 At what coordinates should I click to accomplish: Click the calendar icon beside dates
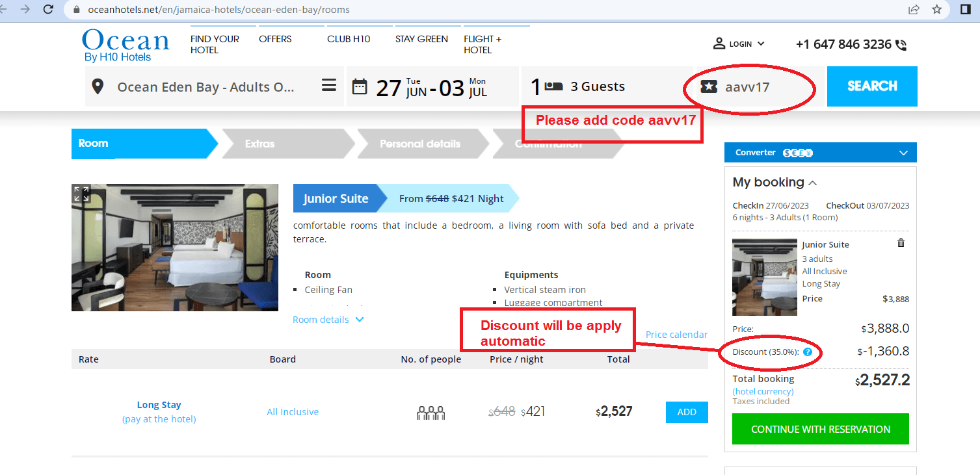point(360,86)
